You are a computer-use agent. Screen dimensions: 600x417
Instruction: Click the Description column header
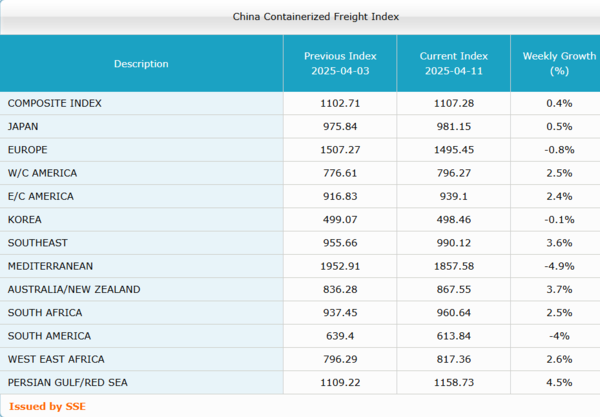[x=141, y=64]
